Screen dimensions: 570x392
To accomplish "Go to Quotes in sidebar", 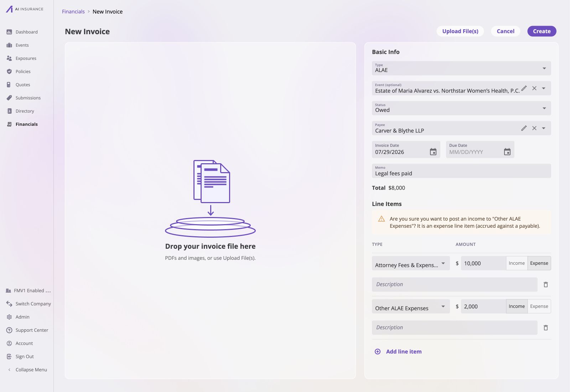I will (23, 85).
